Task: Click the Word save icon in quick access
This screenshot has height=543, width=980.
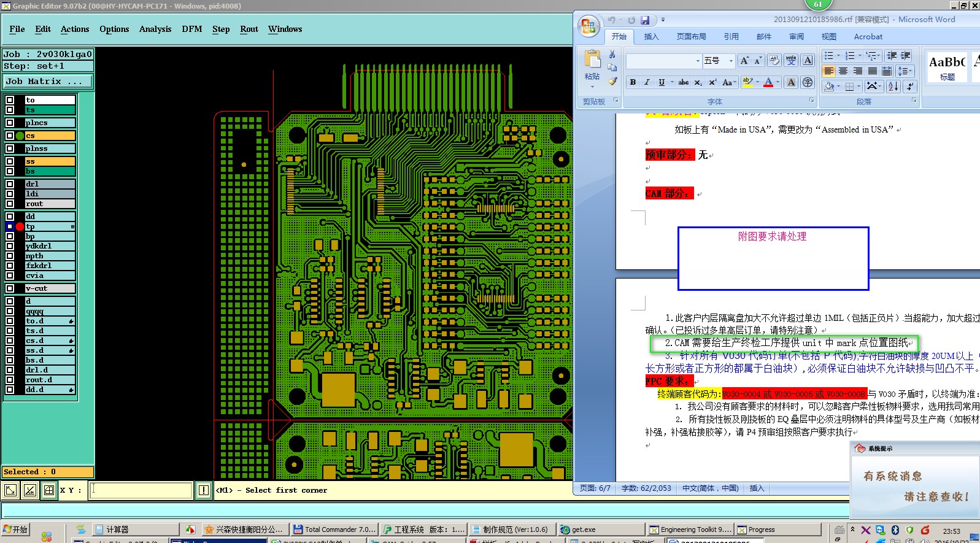Action: 645,20
